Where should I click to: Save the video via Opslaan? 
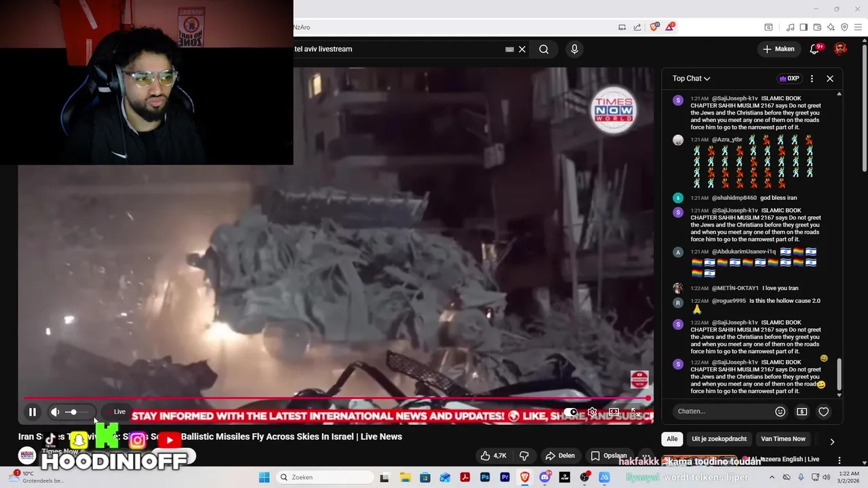[609, 455]
